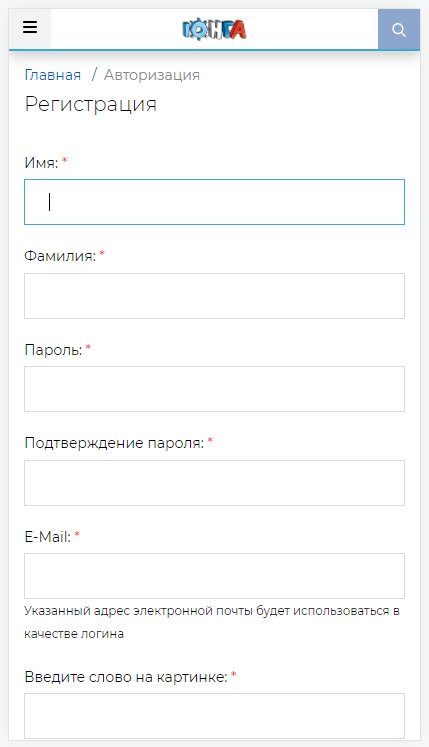Screen dimensions: 429x747
Task: Place cursor in the E-Mail field
Action: (x=214, y=575)
